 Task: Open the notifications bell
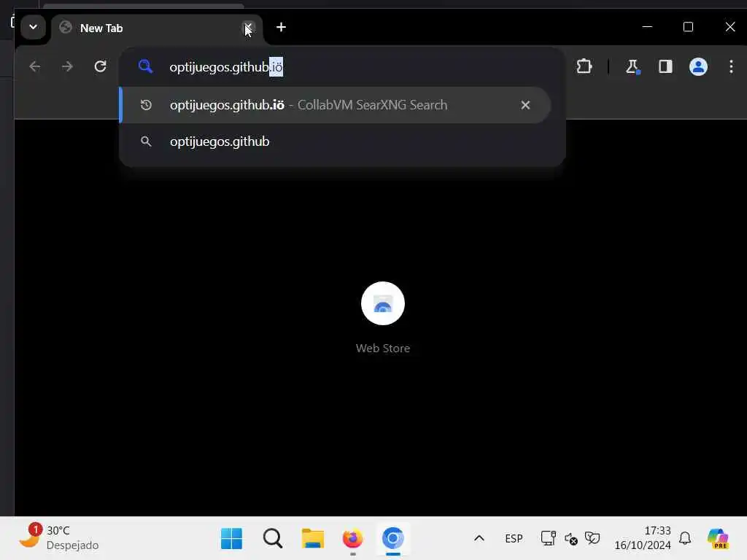[x=685, y=538]
